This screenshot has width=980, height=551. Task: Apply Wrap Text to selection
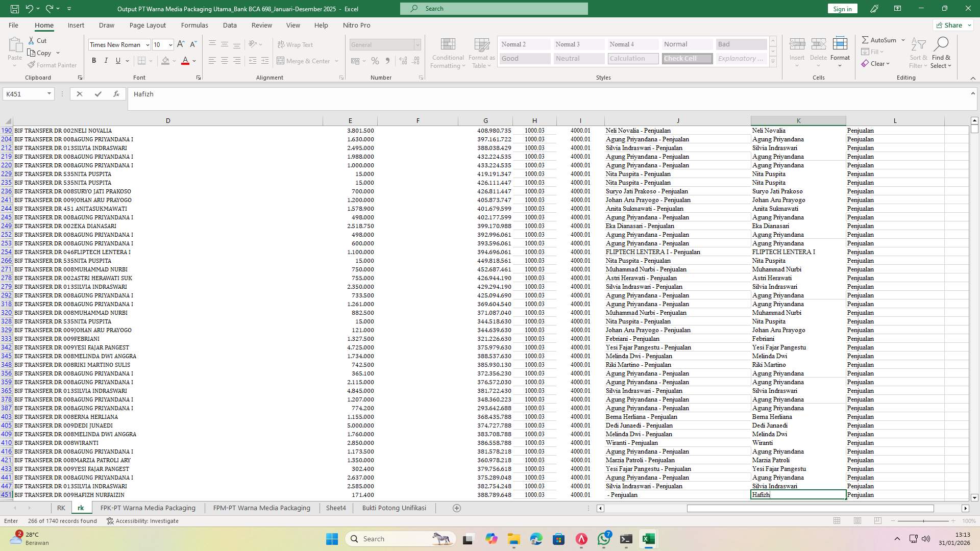[296, 44]
